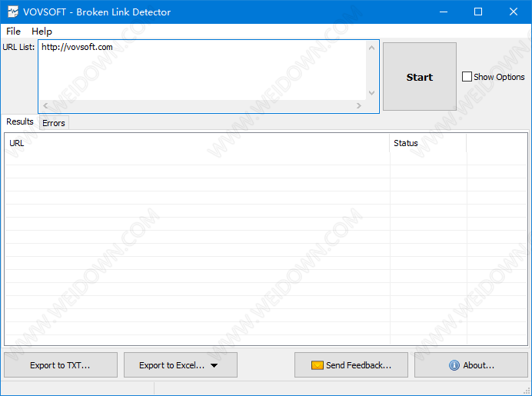The image size is (532, 396).
Task: Close the Broken Link Detector window
Action: tap(514, 12)
